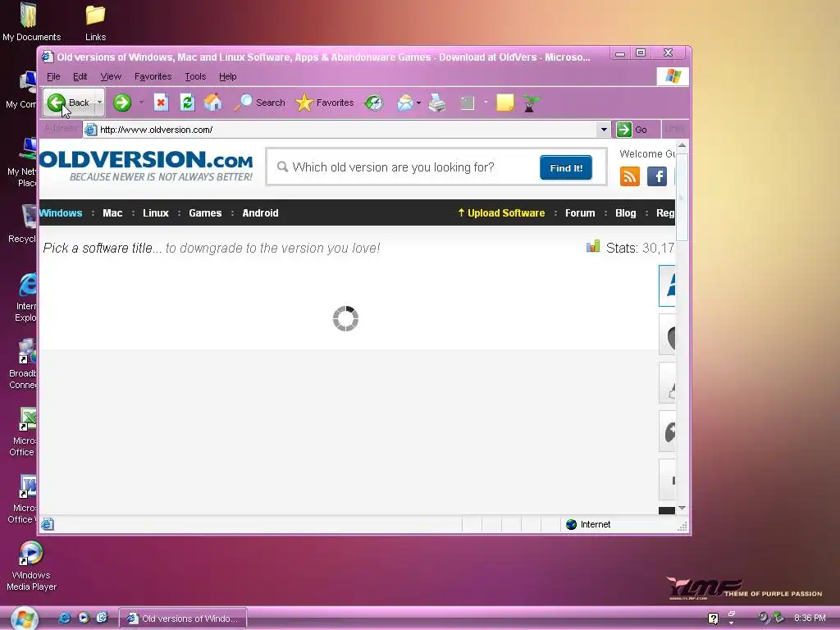Click the help question mark tray icon

713,619
